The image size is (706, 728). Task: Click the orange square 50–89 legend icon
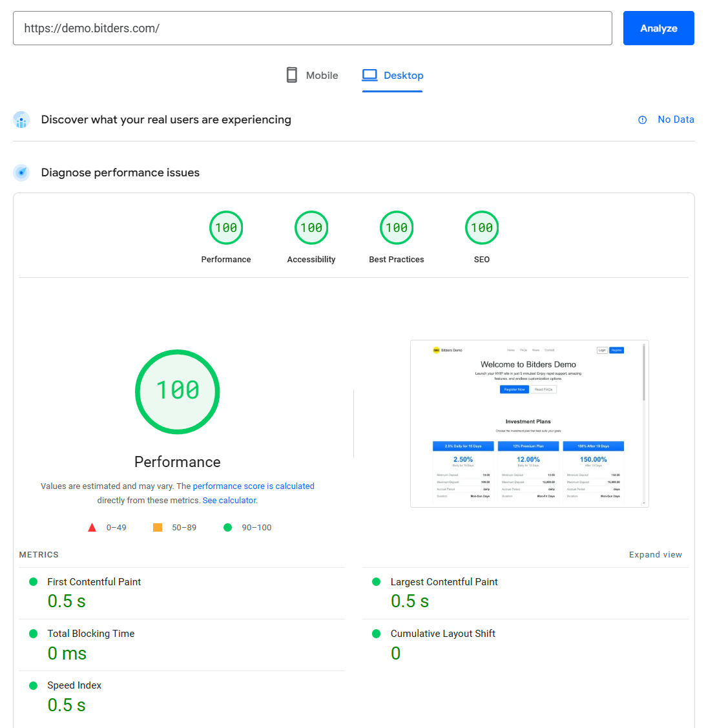coord(158,527)
